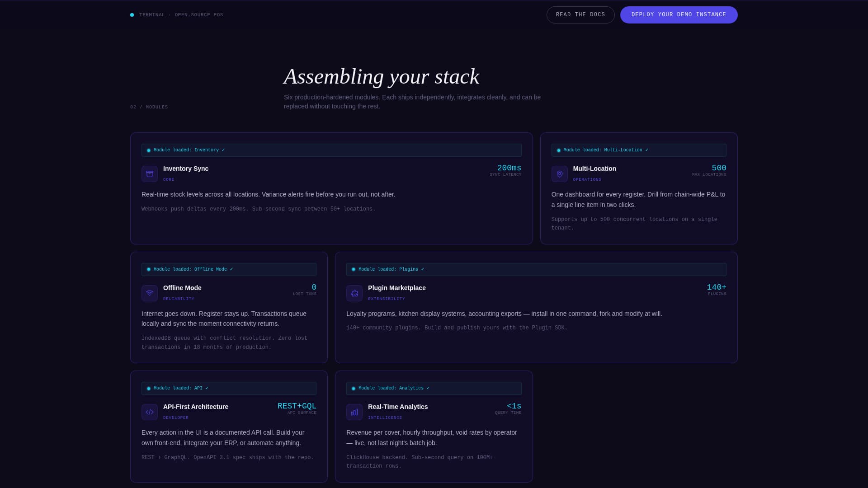Click the checkmark in Module loaded: Inventory bar
Viewport: 868px width, 488px height.
(223, 150)
